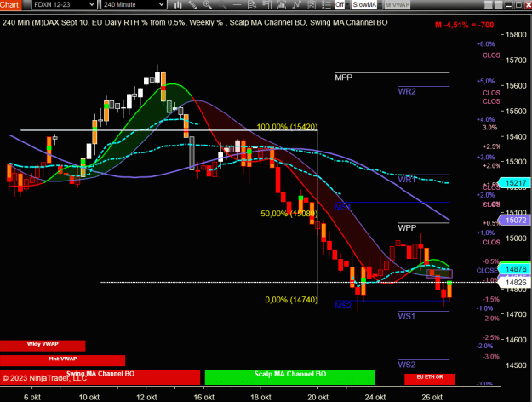Click the MS2 pivot label
The width and height of the screenshot is (532, 402).
(x=343, y=306)
